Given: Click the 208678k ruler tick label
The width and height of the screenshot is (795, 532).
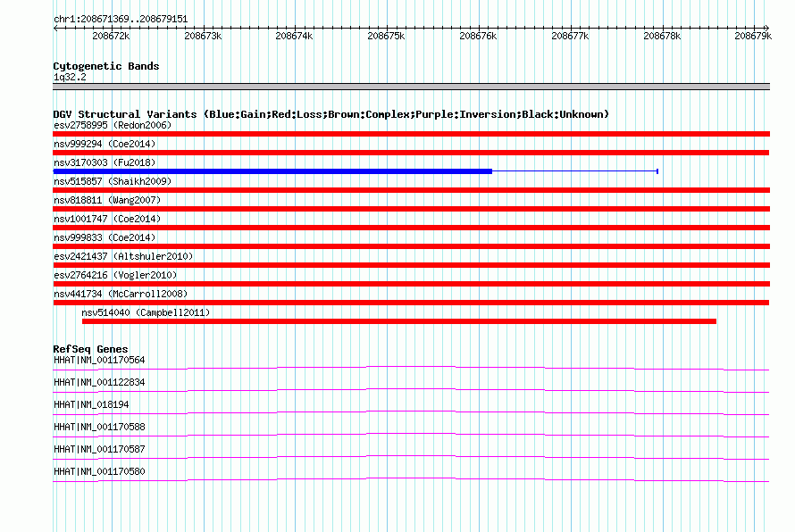Looking at the screenshot, I should pos(662,36).
